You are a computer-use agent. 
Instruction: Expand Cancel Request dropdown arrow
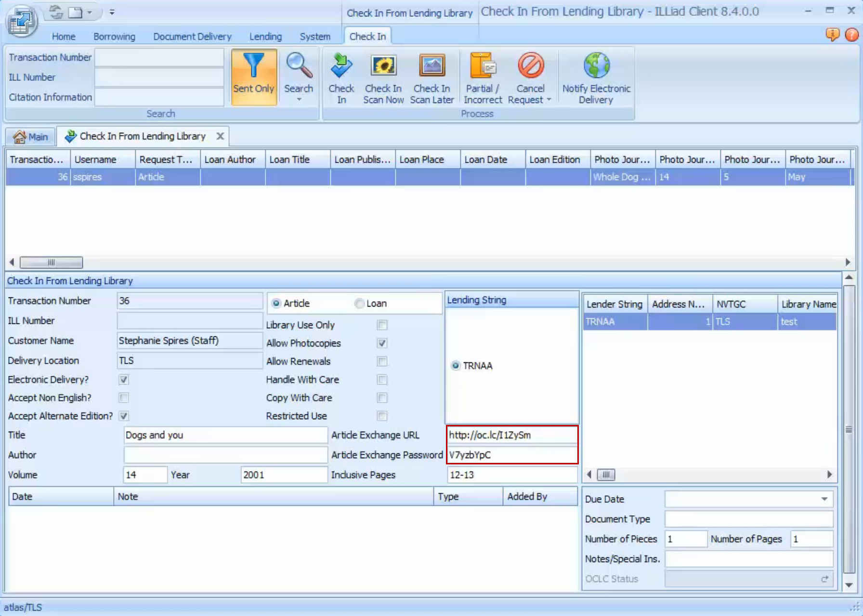click(549, 100)
